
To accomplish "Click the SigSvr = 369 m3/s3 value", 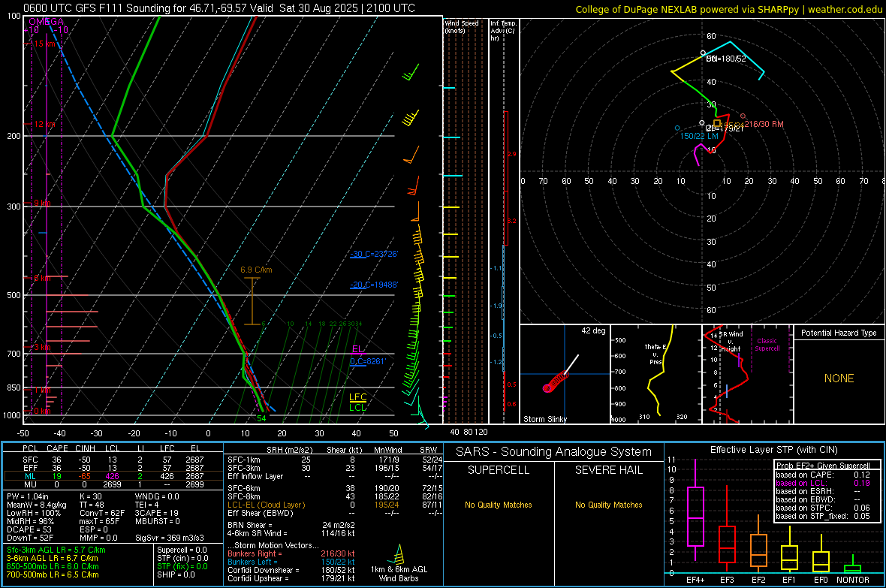I will 170,538.
